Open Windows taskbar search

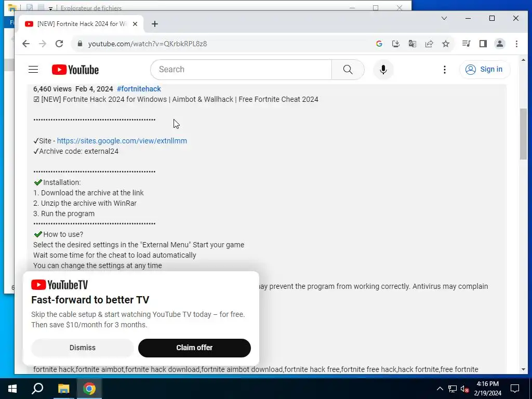(37, 389)
